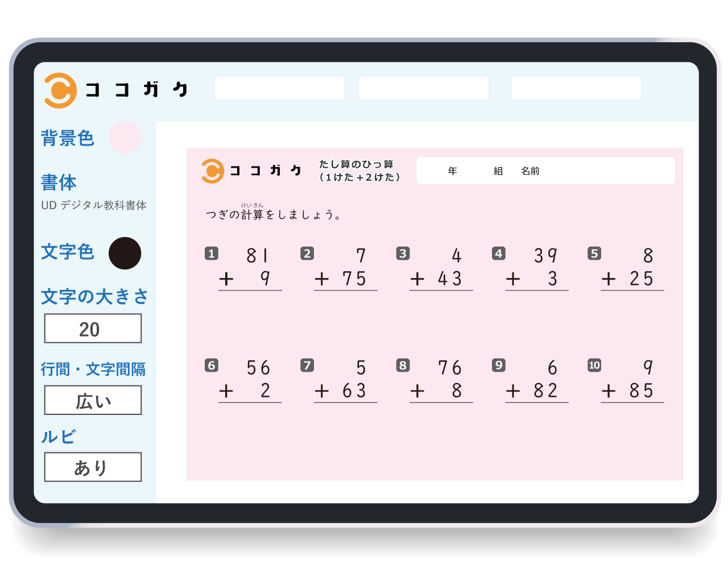Image resolution: width=728 pixels, height=582 pixels.
Task: Open the 書体 selector UD デジタル教科書体
Action: (94, 205)
